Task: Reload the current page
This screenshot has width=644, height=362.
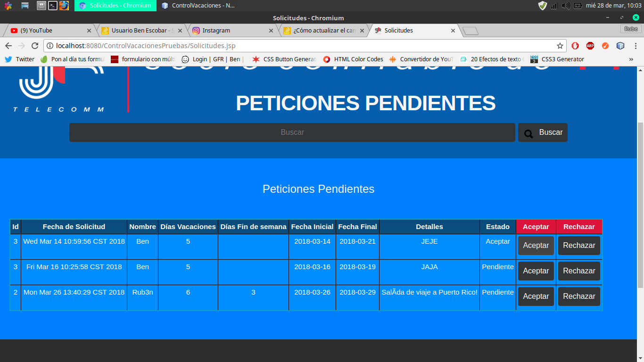Action: click(34, 46)
